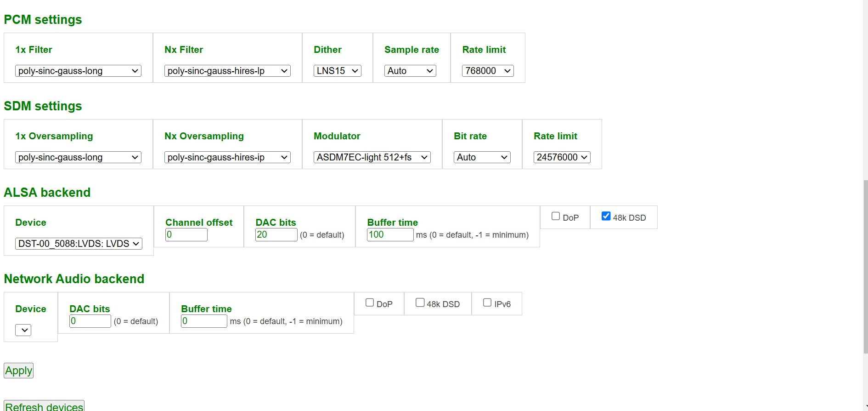Image resolution: width=868 pixels, height=411 pixels.
Task: Uncheck 48k DSD in ALSA backend
Action: (x=606, y=216)
